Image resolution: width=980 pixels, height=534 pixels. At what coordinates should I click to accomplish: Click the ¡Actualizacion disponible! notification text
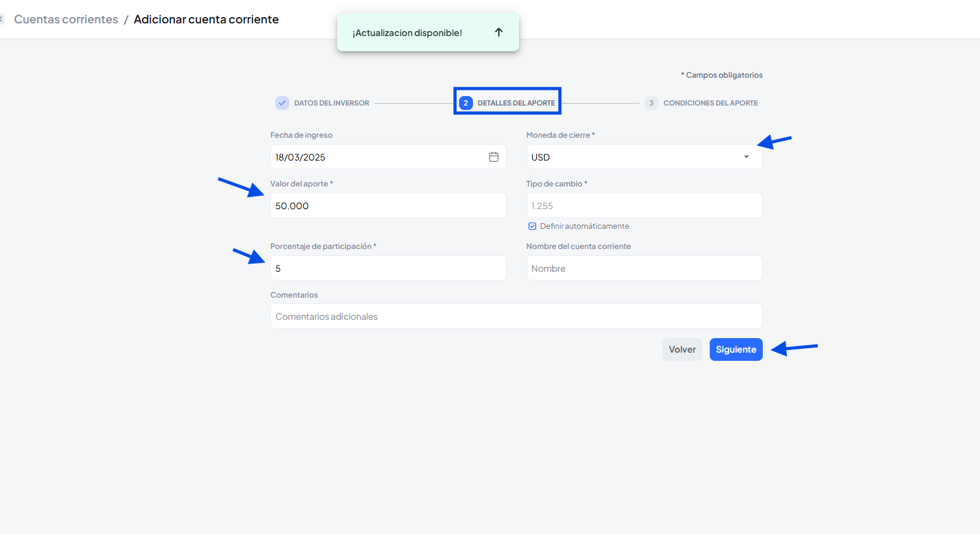tap(407, 33)
